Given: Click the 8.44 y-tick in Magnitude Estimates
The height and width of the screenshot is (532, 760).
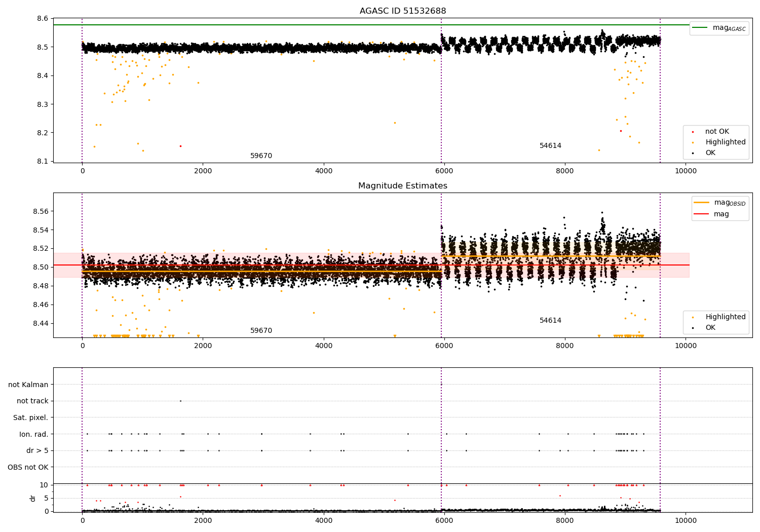Looking at the screenshot, I should click(x=41, y=323).
